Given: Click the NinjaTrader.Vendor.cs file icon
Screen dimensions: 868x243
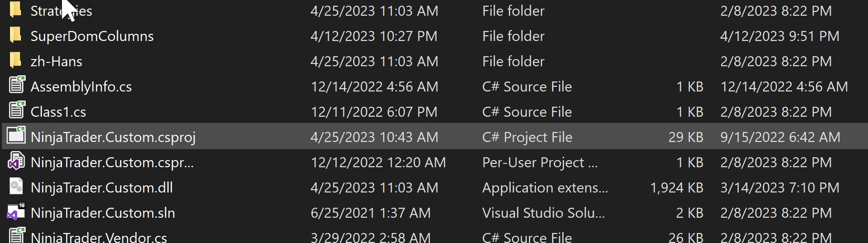Looking at the screenshot, I should click(17, 235).
